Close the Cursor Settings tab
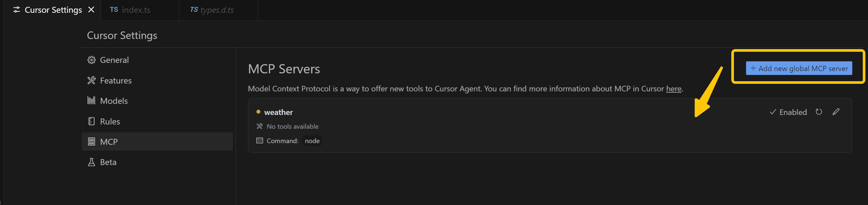The width and height of the screenshot is (868, 205). (x=91, y=10)
